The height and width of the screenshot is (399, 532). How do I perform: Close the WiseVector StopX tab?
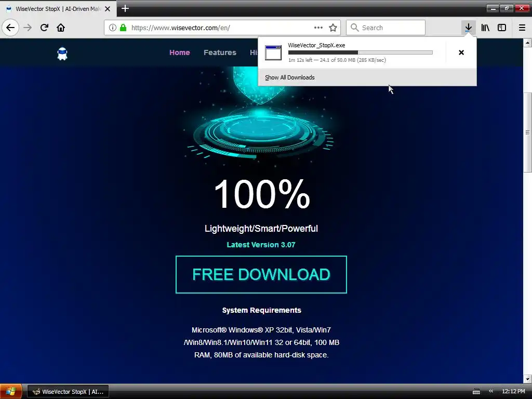[108, 9]
